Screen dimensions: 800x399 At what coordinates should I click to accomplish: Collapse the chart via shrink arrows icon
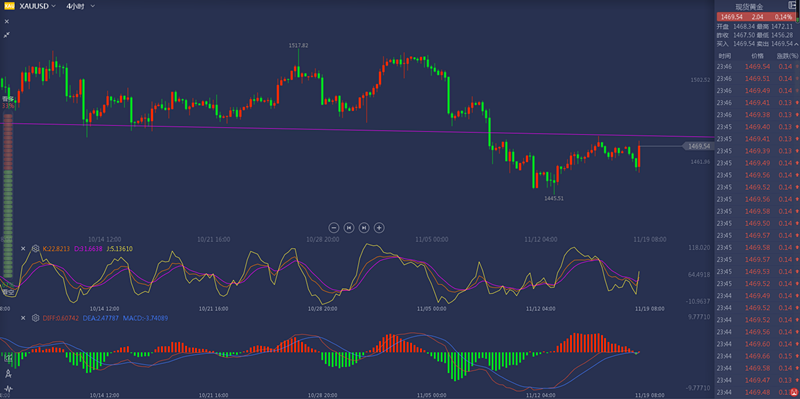[7, 35]
